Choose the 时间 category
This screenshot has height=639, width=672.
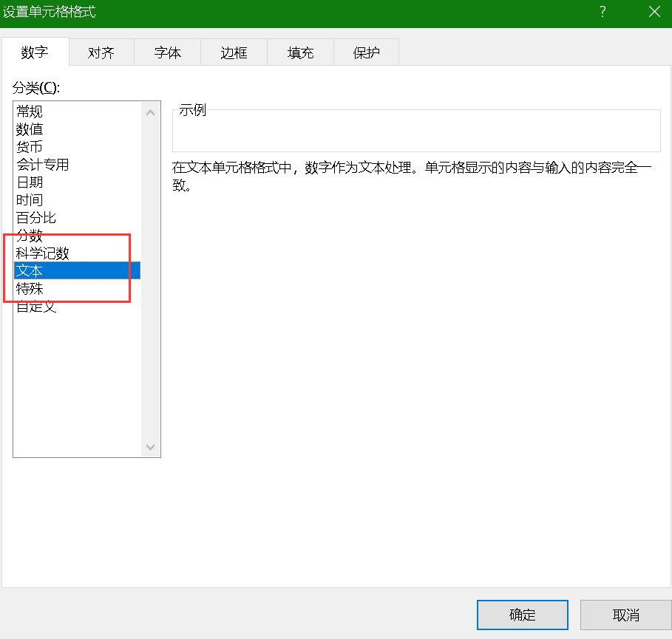tap(77, 199)
